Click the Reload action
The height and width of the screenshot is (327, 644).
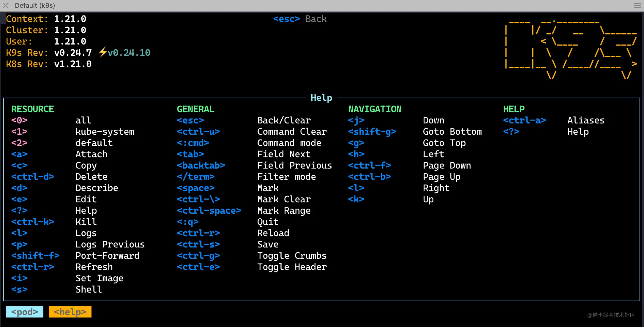click(273, 233)
